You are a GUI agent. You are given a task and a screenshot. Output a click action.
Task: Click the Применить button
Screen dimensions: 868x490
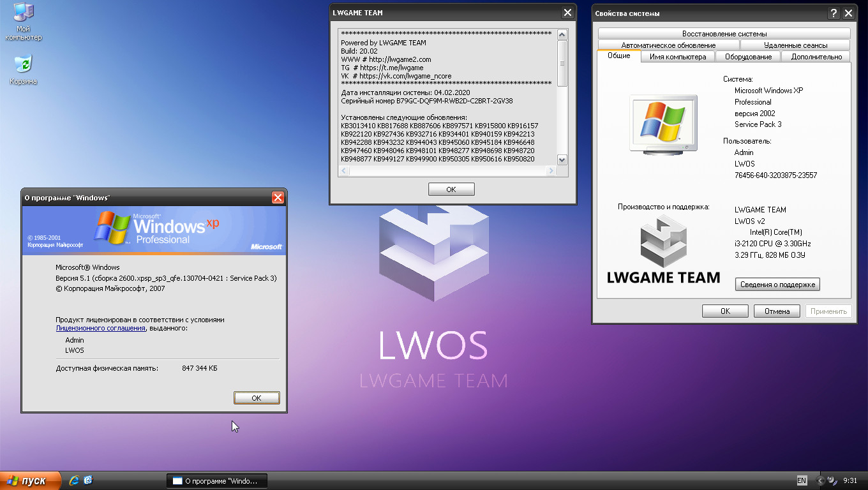pyautogui.click(x=828, y=311)
